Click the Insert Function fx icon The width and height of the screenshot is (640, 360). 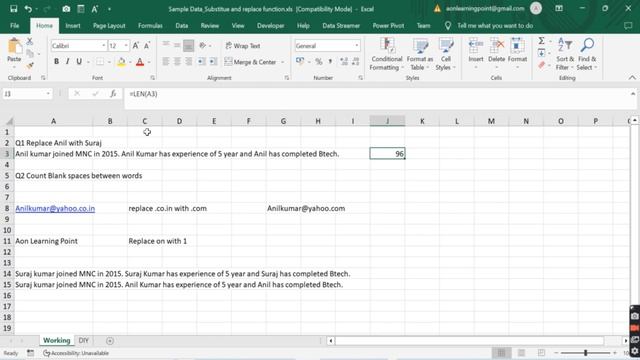(113, 94)
